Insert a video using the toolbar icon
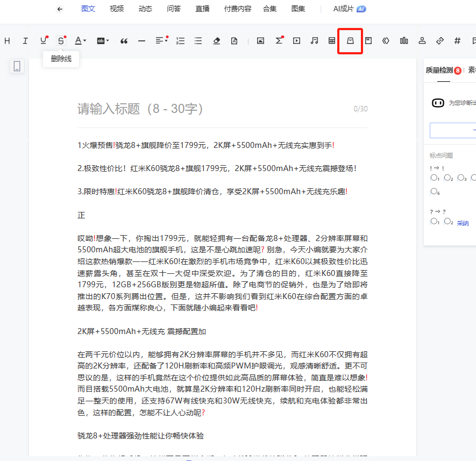The width and height of the screenshot is (476, 461). click(x=296, y=40)
